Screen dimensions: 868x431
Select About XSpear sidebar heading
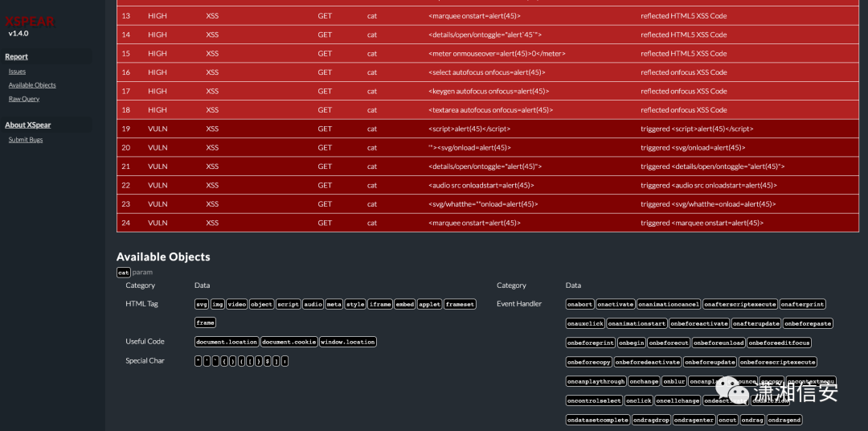pos(27,125)
